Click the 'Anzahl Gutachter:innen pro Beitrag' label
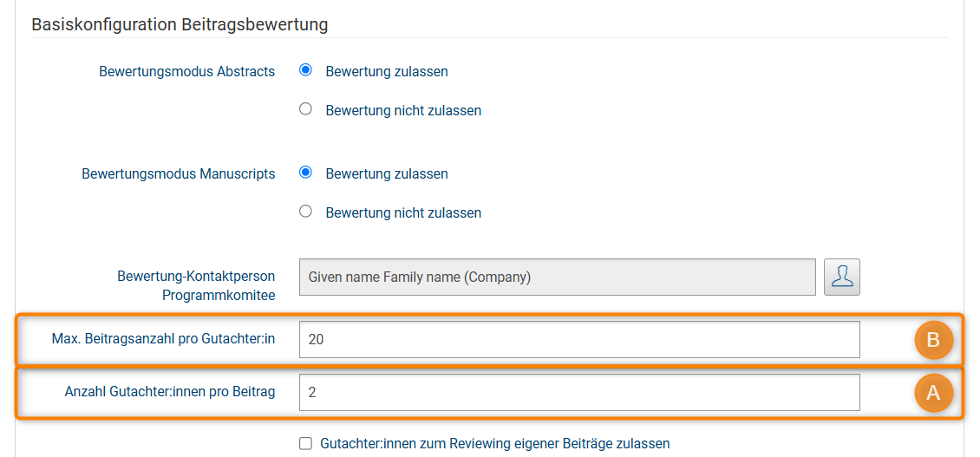Screen dimensions: 980x457 [x=169, y=392]
